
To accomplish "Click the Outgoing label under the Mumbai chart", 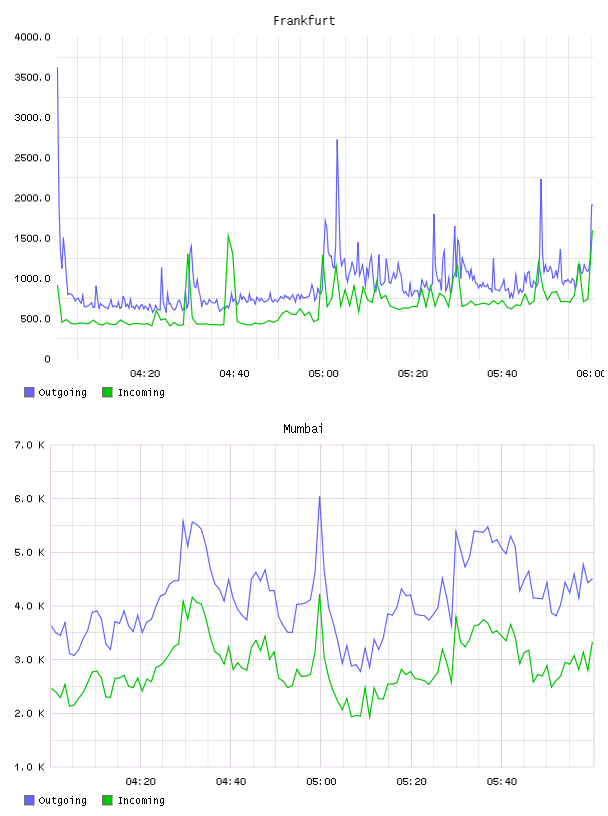I will 62,800.
